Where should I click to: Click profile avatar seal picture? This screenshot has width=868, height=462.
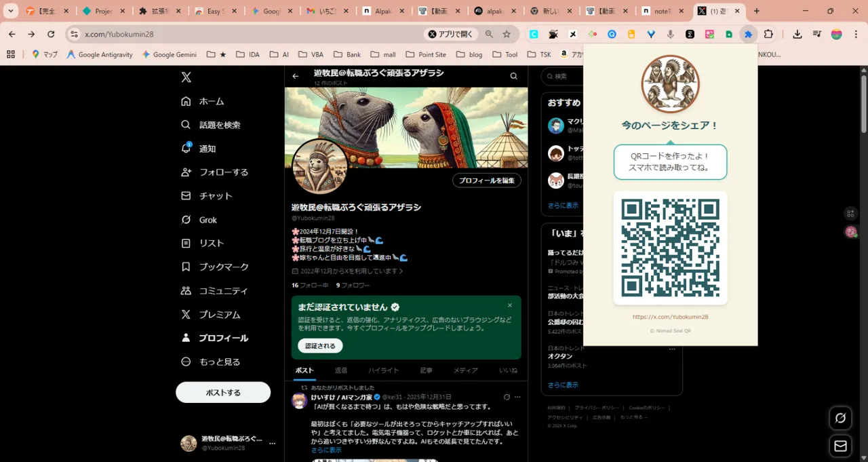tap(320, 167)
